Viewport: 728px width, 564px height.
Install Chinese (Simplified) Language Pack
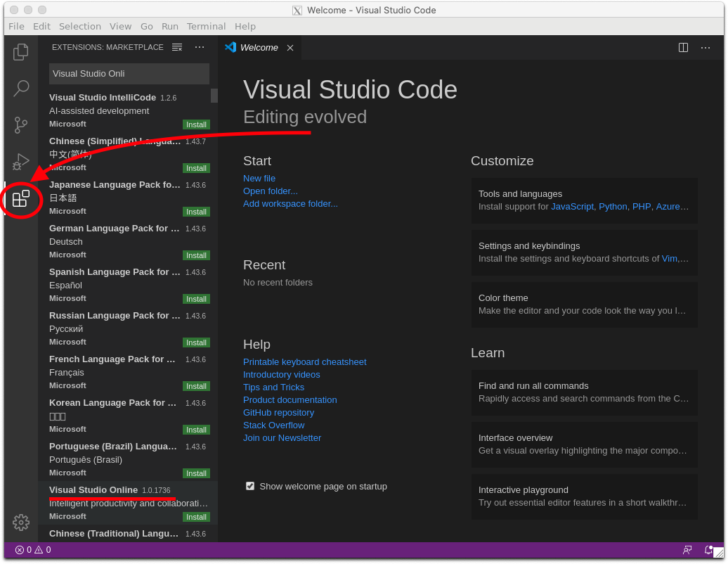point(196,168)
